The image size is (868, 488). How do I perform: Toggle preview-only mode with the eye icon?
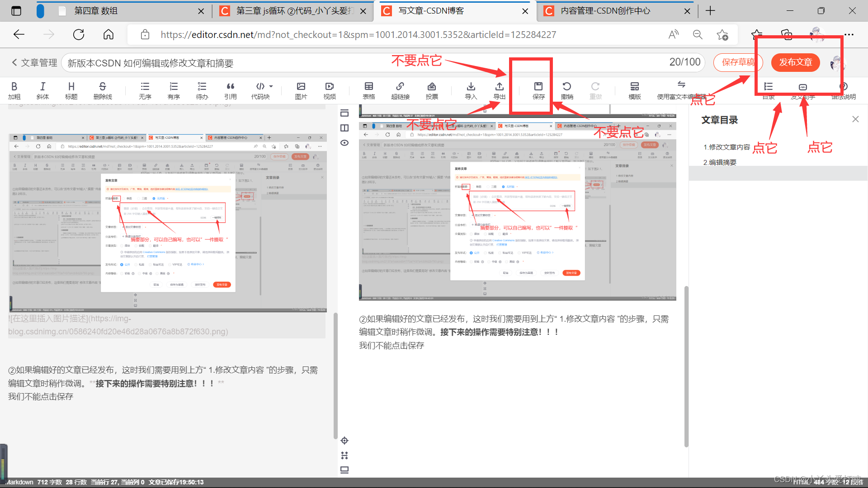(344, 143)
